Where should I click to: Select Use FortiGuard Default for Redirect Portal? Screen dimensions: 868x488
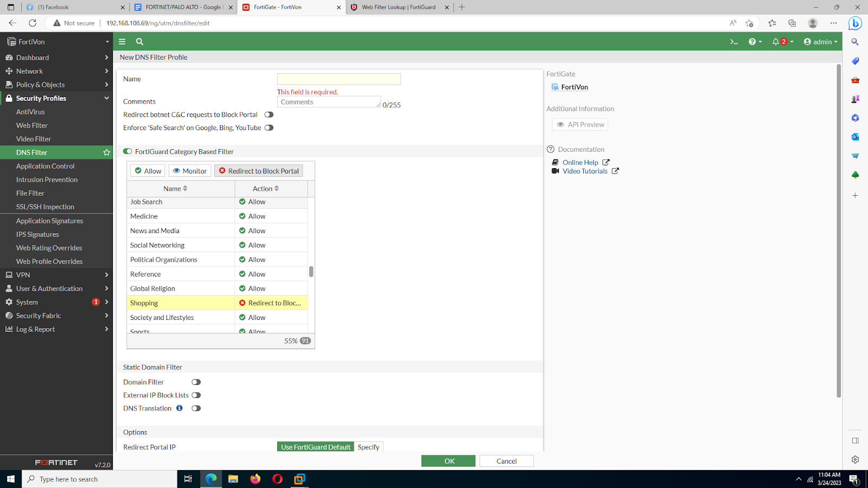(x=316, y=447)
